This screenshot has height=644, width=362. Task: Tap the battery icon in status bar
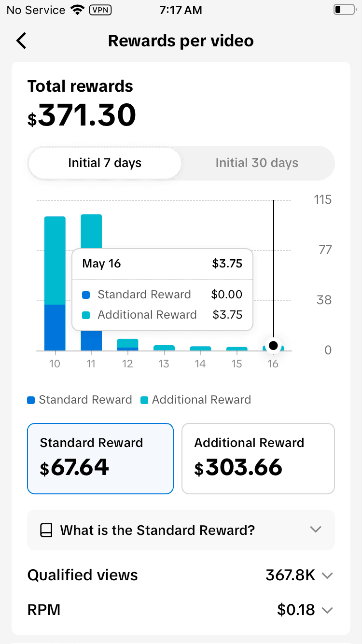(x=344, y=10)
